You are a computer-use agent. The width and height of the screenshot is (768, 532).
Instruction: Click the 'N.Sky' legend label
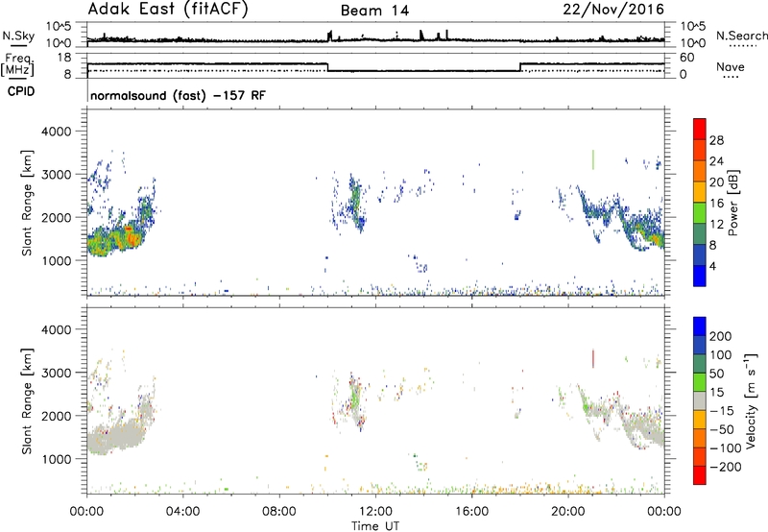18,36
